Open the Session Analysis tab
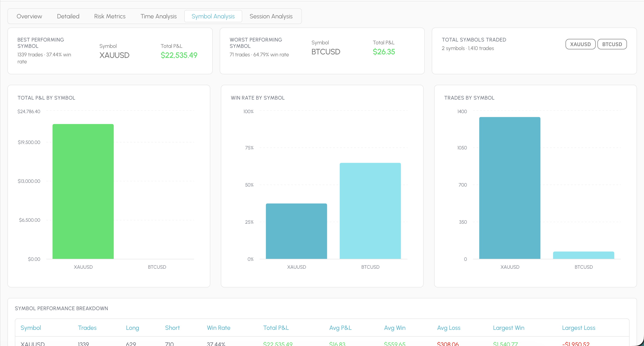 pos(271,16)
